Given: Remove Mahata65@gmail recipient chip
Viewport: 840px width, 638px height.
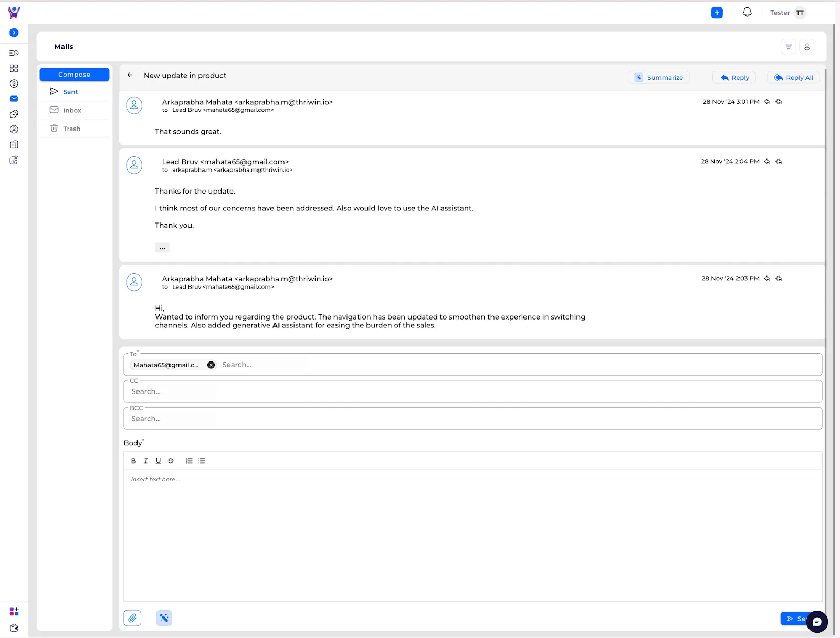Looking at the screenshot, I should pos(211,365).
